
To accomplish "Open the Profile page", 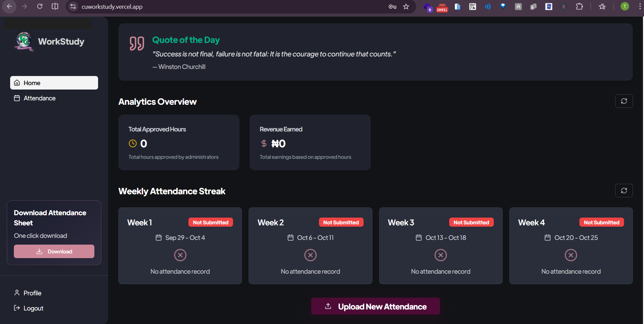I will [32, 293].
